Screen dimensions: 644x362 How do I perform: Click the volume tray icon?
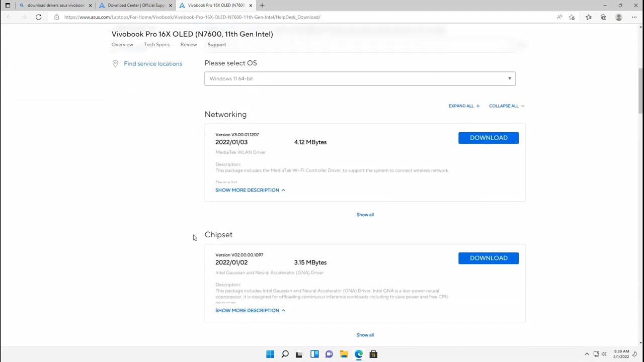pyautogui.click(x=604, y=354)
